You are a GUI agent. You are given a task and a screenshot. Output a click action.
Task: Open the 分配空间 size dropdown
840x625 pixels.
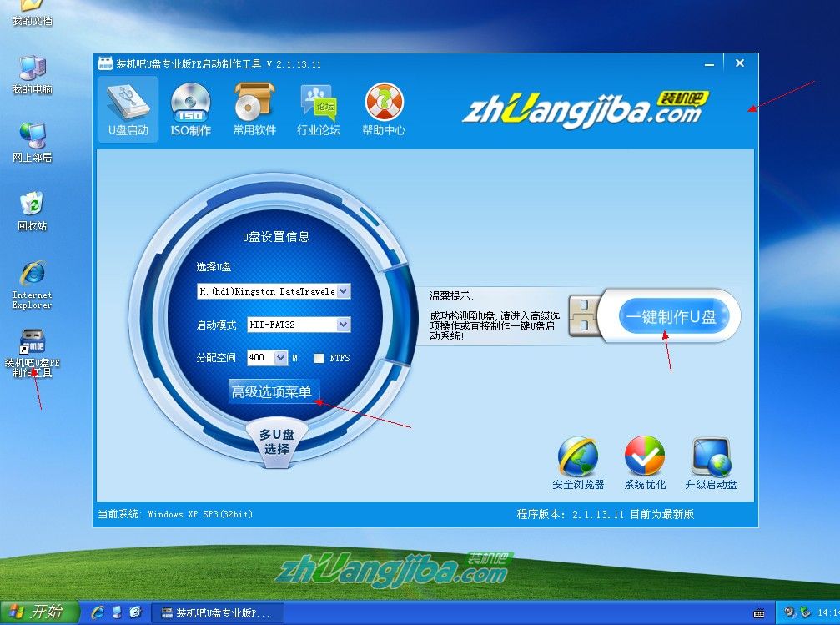pyautogui.click(x=282, y=357)
